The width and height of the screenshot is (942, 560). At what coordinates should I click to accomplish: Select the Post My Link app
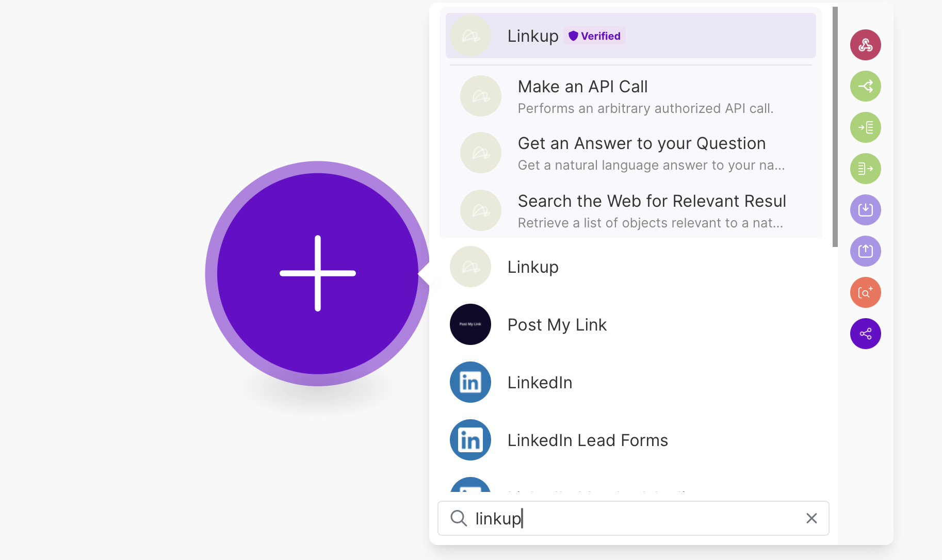pyautogui.click(x=630, y=325)
